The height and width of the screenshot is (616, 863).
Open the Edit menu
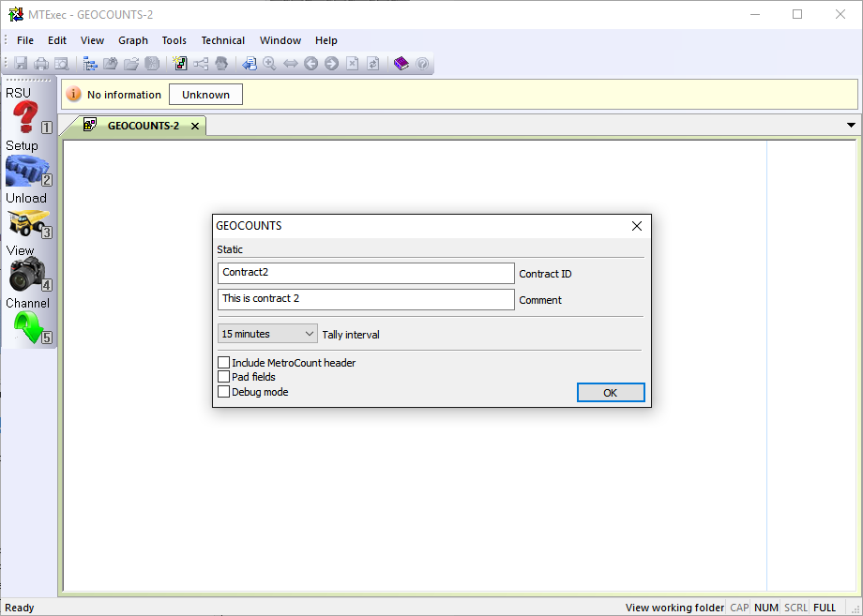[x=57, y=40]
